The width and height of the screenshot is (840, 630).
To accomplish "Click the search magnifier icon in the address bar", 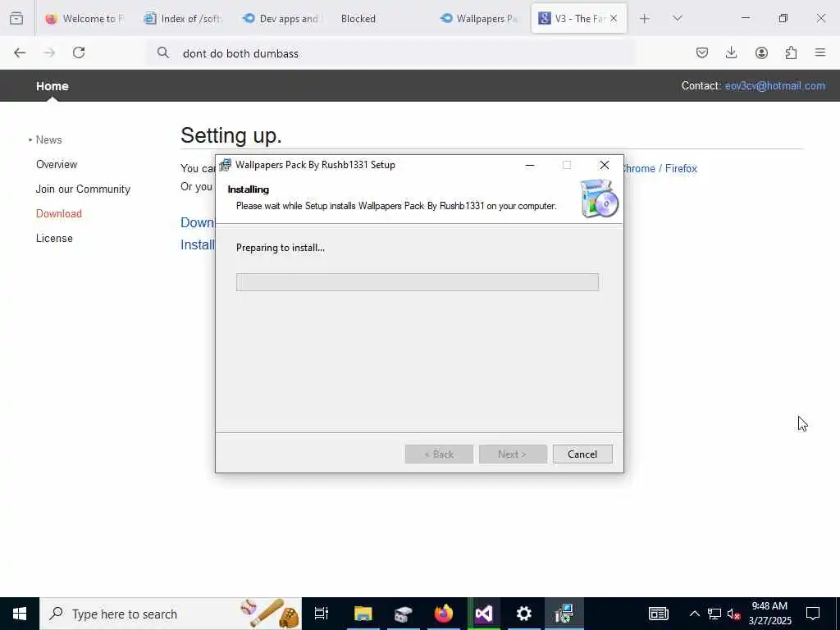I will tap(163, 52).
